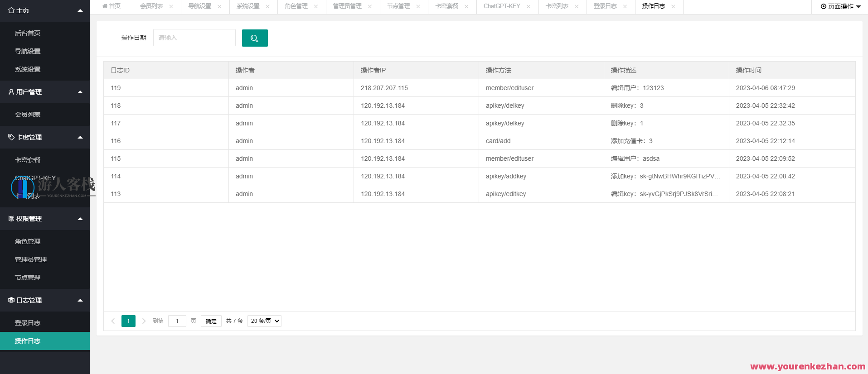Collapse the 权限管理 sidebar group
The width and height of the screenshot is (868, 374).
[80, 219]
